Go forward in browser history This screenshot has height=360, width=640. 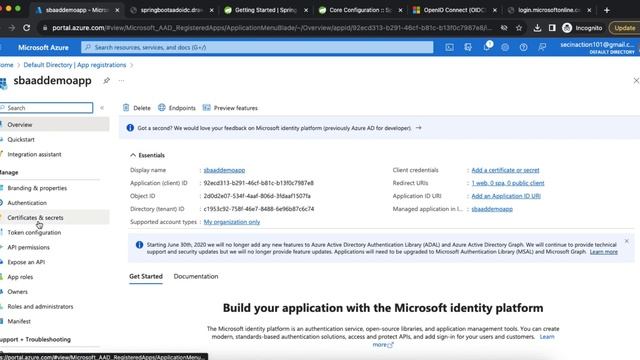11,28
